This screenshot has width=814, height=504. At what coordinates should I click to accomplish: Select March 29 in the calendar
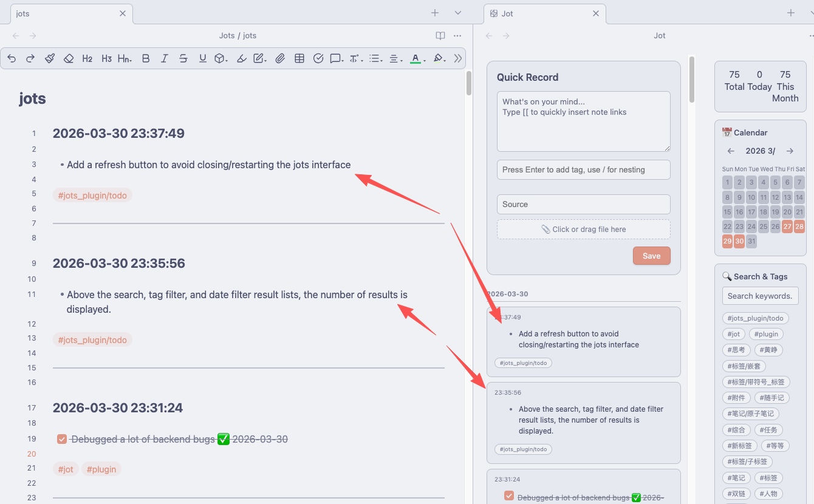click(727, 241)
